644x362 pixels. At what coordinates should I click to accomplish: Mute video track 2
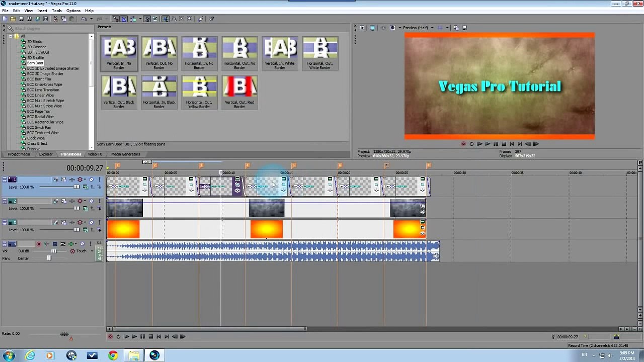pos(91,201)
